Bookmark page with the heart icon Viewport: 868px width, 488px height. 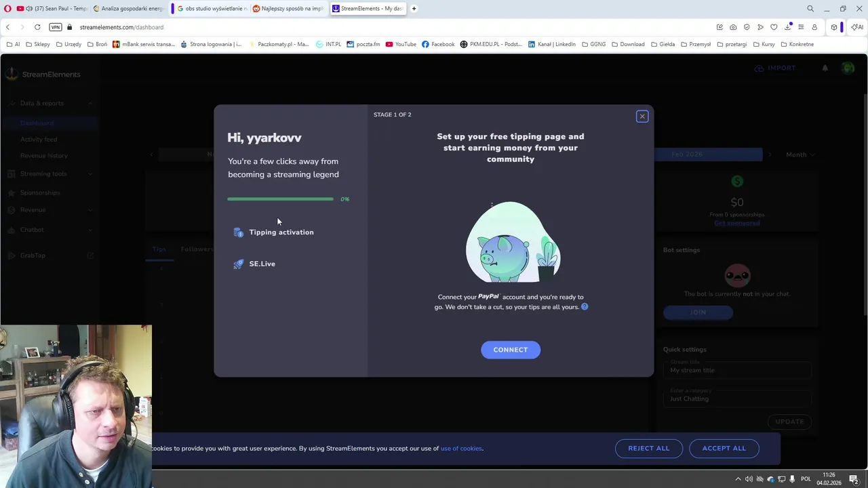tap(774, 27)
